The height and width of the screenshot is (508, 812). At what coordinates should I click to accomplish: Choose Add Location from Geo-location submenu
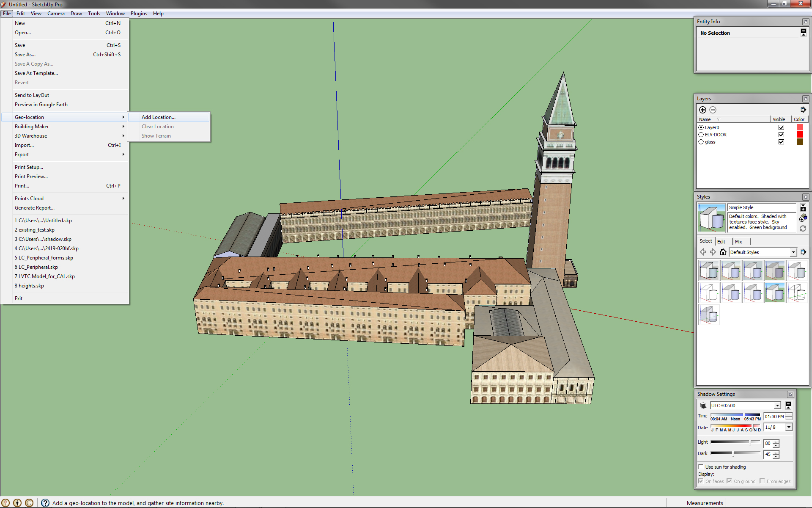click(x=159, y=117)
